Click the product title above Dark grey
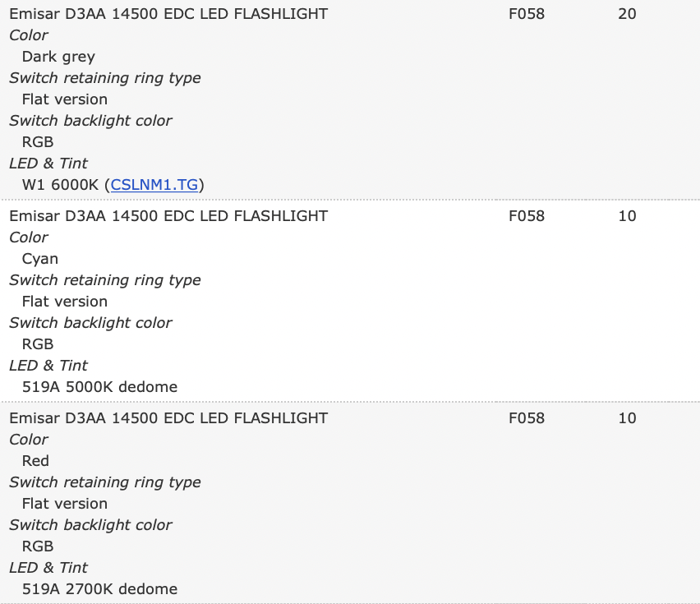The height and width of the screenshot is (604, 700). 168,14
